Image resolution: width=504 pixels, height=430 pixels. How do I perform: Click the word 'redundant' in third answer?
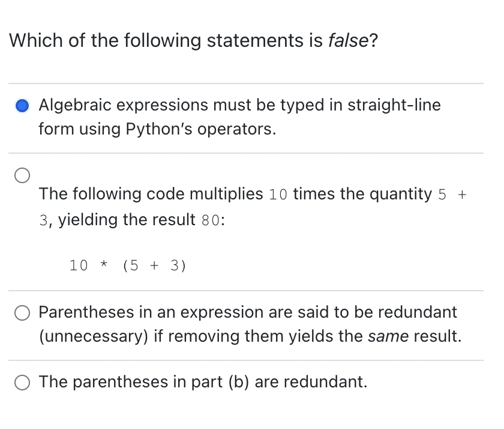point(418,312)
